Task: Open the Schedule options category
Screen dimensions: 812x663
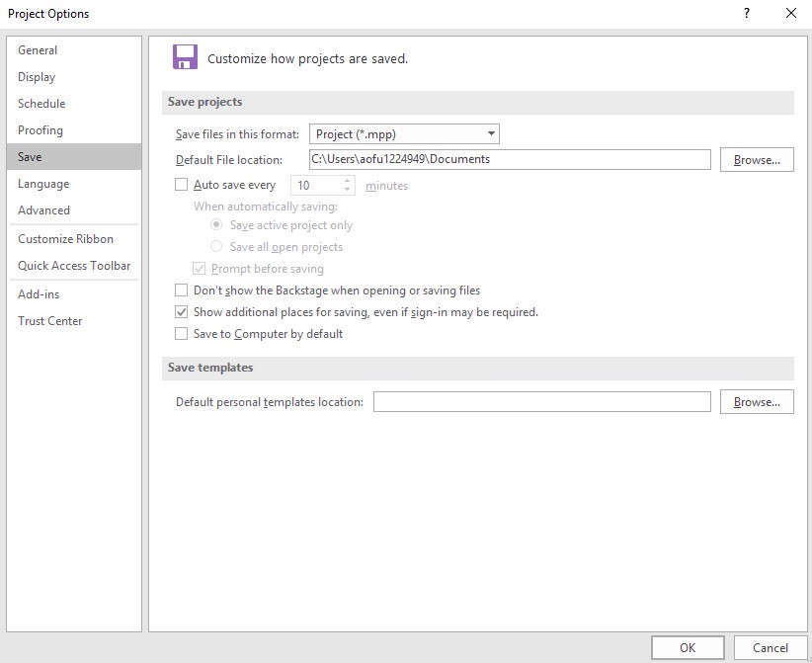Action: tap(73, 104)
